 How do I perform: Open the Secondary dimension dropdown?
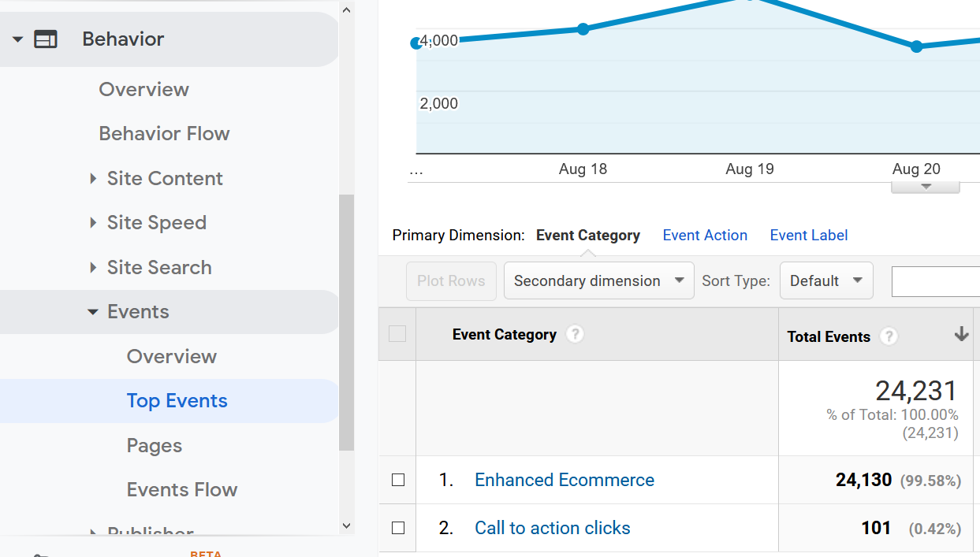tap(599, 280)
